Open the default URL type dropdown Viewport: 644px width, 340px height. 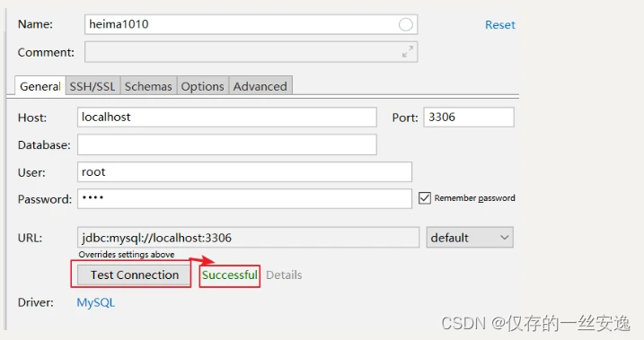[470, 238]
